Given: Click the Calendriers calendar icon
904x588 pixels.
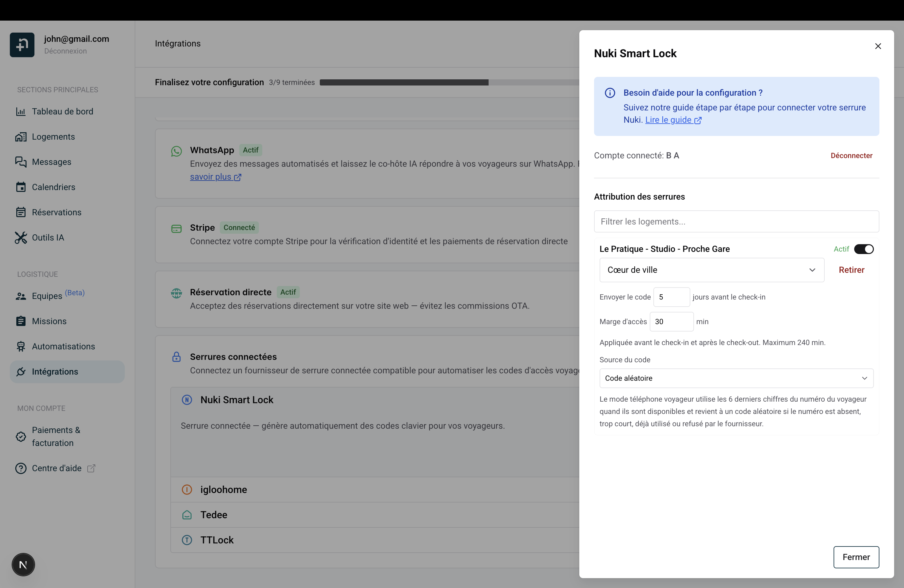Looking at the screenshot, I should point(21,187).
